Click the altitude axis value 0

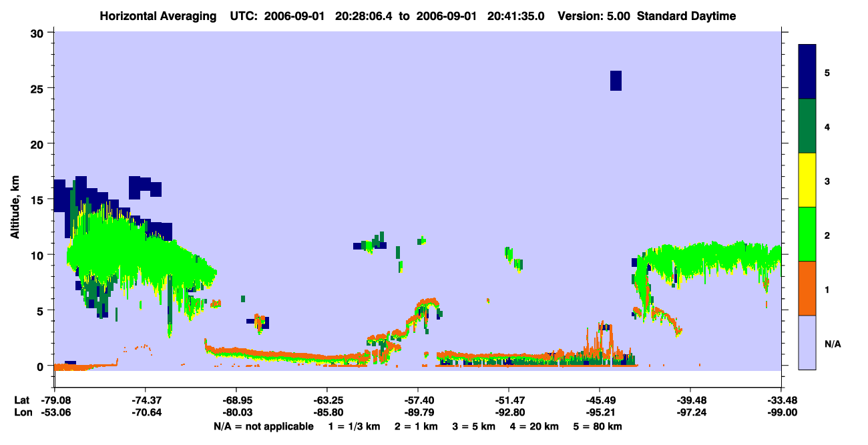(41, 366)
